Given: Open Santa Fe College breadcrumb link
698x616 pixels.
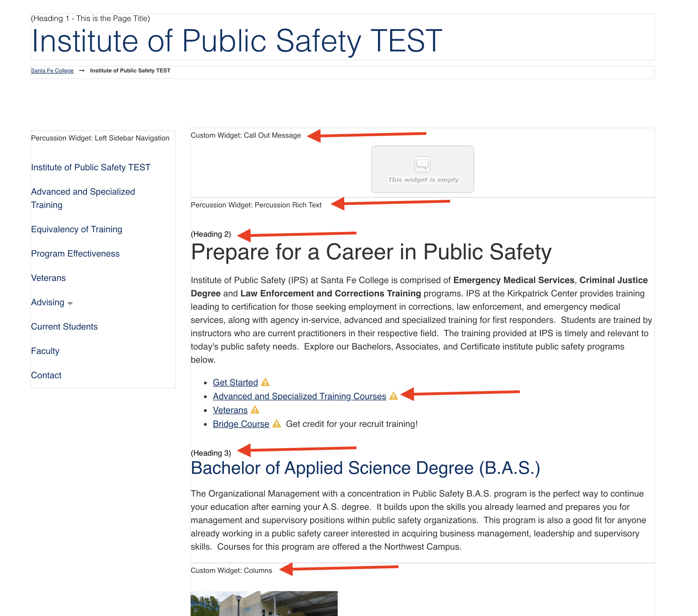Looking at the screenshot, I should (52, 71).
